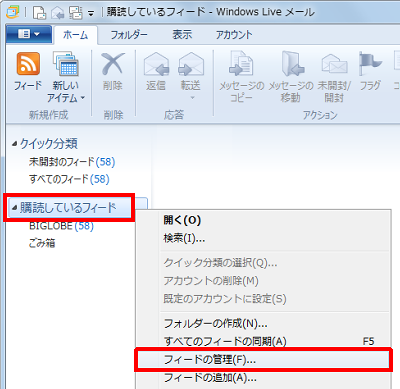The image size is (400, 389).
Task: Click the new item quick access icon
Action: (40, 13)
